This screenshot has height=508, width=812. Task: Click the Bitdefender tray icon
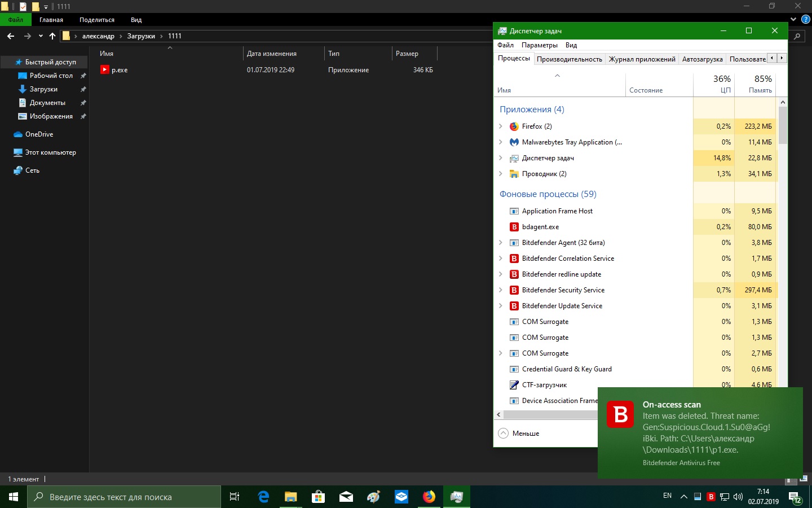click(711, 497)
